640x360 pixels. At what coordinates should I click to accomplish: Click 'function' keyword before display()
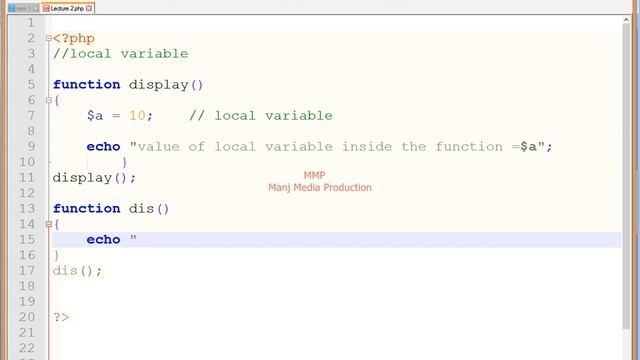pyautogui.click(x=87, y=84)
